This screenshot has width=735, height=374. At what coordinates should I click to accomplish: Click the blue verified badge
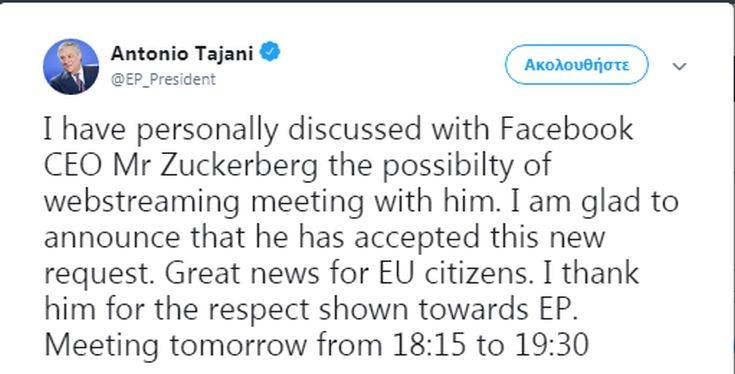coord(270,52)
